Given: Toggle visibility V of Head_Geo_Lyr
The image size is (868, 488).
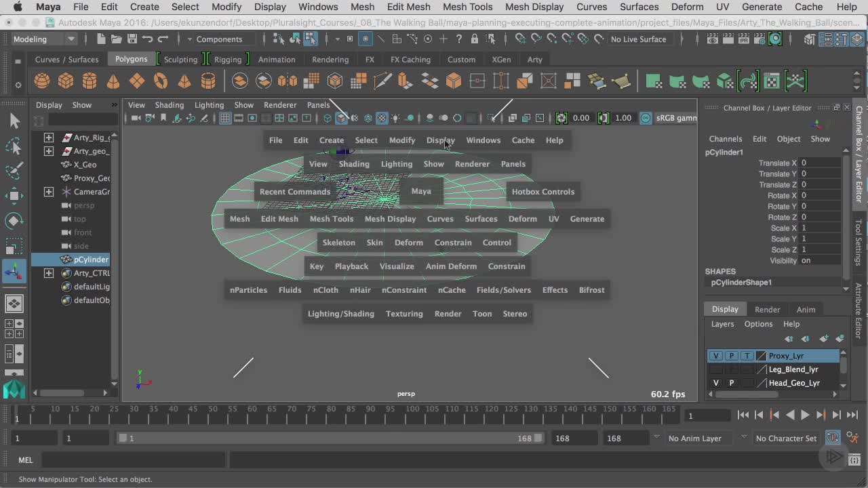Looking at the screenshot, I should (716, 383).
